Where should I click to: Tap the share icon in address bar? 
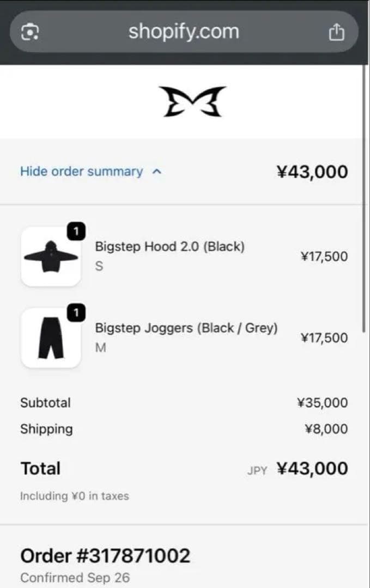[x=337, y=32]
